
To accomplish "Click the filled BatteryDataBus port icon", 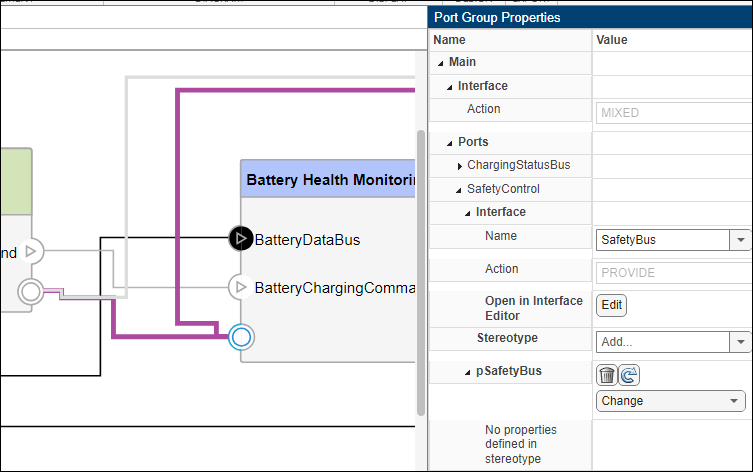I will click(x=240, y=238).
